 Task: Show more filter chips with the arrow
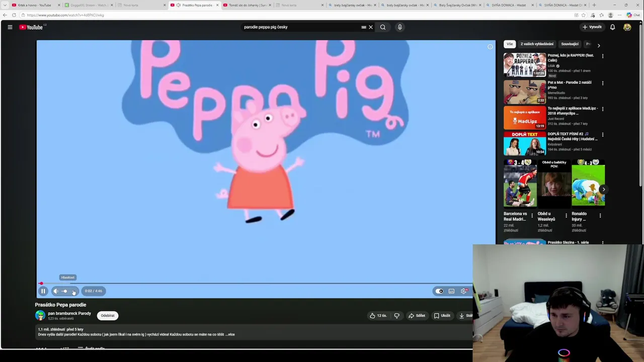(598, 45)
